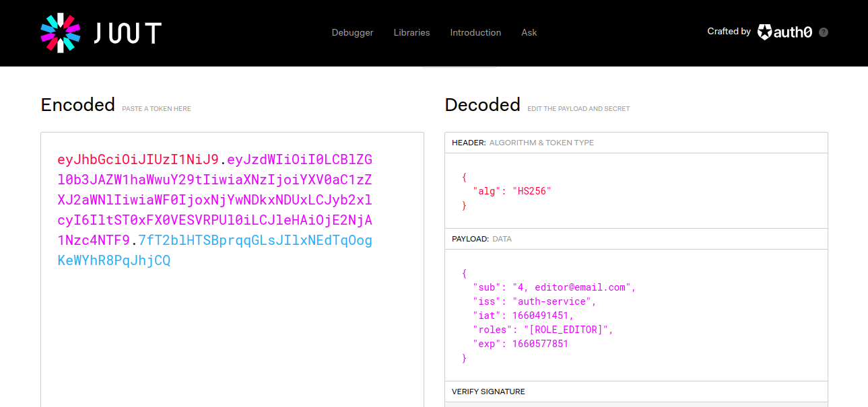
Task: Click the JWT wordmark in the header
Action: click(127, 33)
